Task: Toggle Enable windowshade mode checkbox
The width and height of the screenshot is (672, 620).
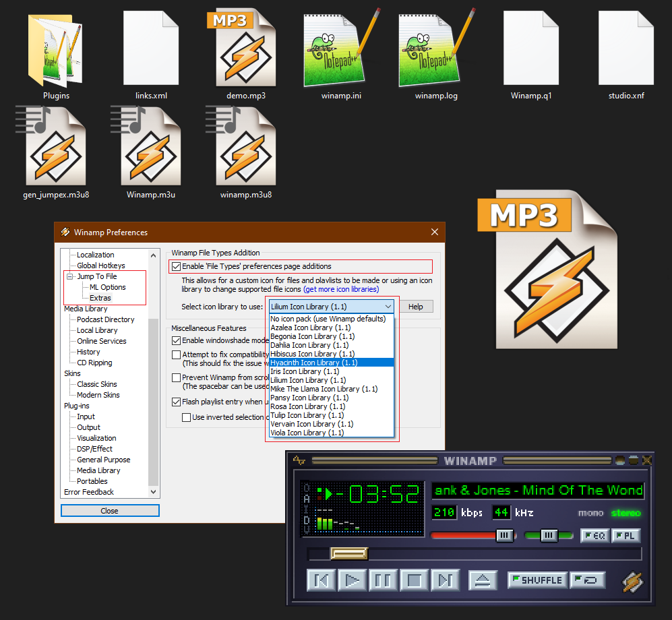Action: click(176, 340)
